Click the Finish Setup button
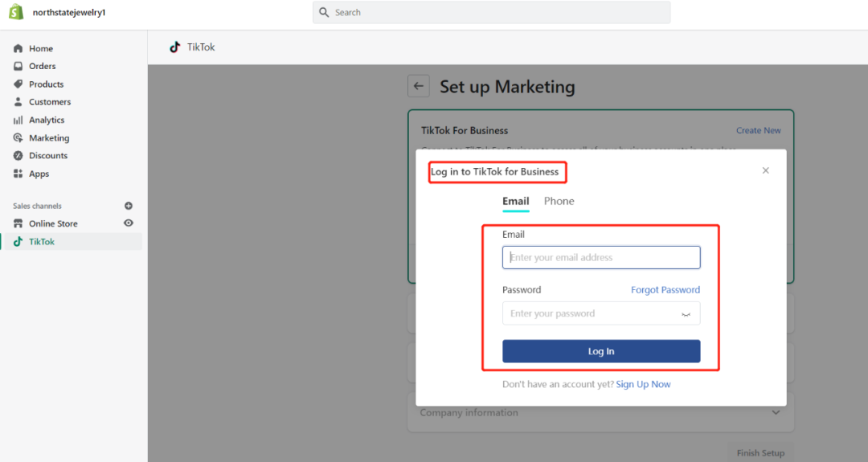 [760, 452]
